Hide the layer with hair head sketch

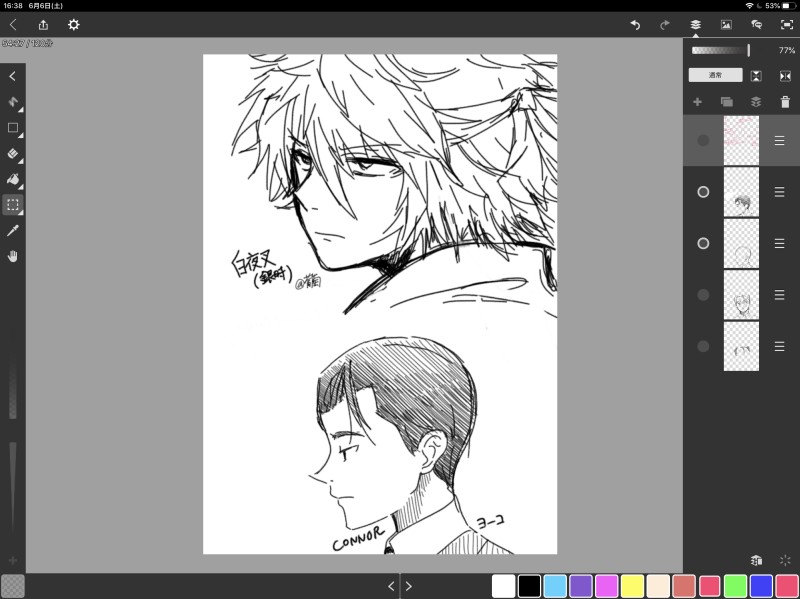click(x=703, y=192)
